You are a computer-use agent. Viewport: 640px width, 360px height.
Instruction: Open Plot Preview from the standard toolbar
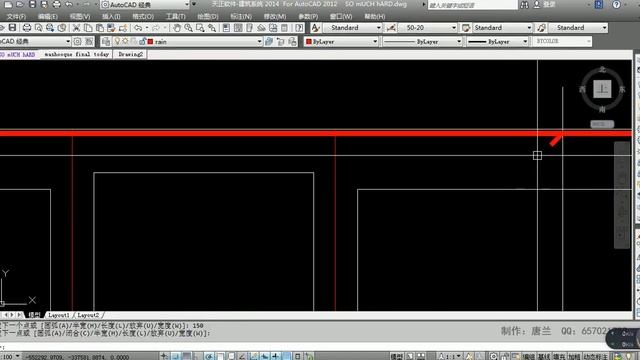(38, 28)
